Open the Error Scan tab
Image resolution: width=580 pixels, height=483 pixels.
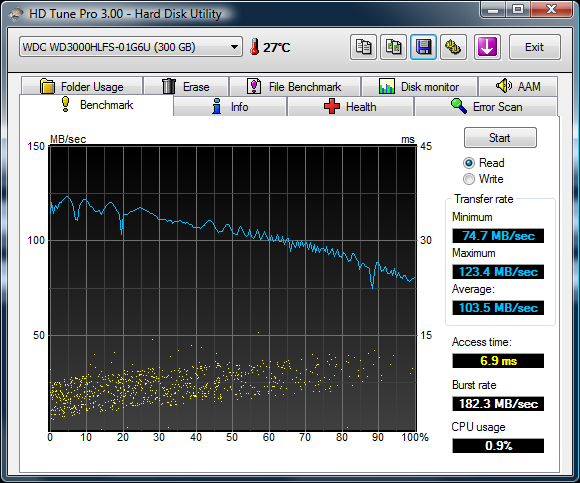pyautogui.click(x=486, y=107)
